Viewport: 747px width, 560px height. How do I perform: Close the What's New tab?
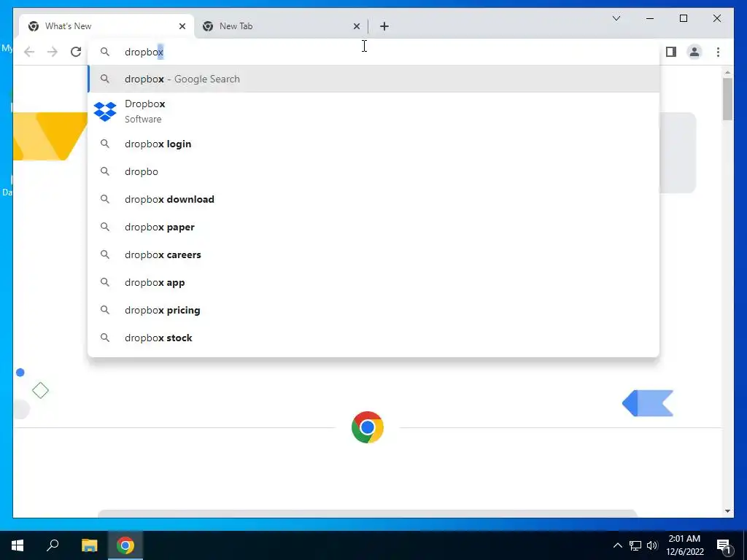(182, 26)
